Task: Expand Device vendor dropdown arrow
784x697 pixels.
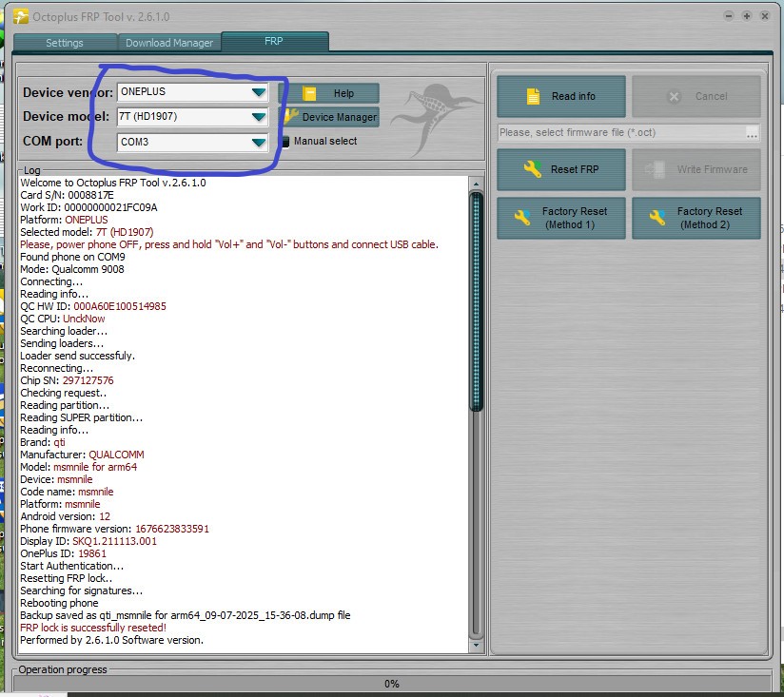Action: click(x=259, y=92)
